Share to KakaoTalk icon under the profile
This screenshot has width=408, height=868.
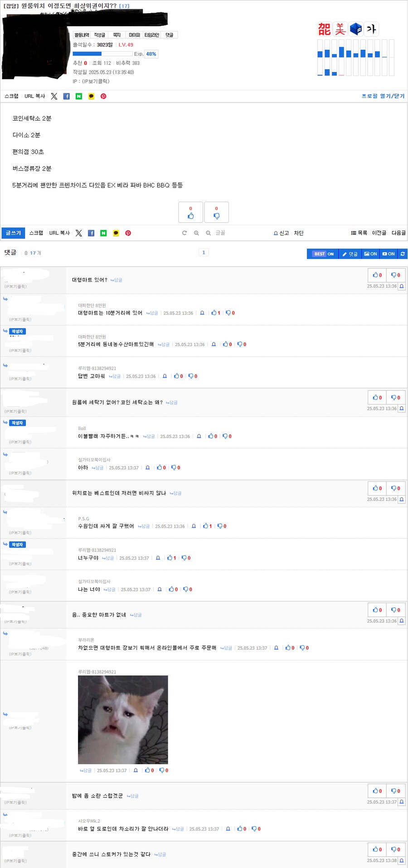tap(91, 96)
